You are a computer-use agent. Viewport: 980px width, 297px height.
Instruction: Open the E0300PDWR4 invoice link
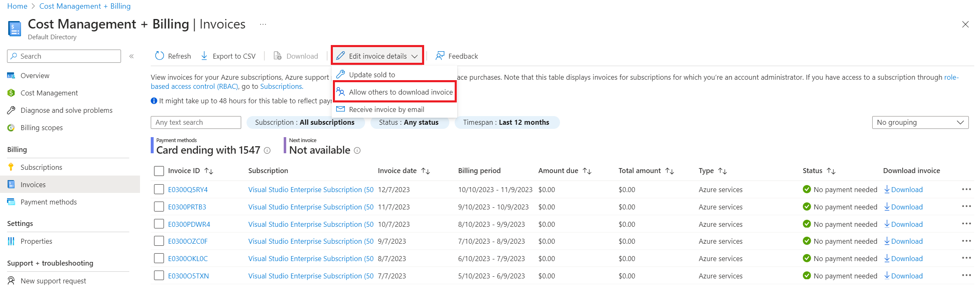(x=189, y=224)
